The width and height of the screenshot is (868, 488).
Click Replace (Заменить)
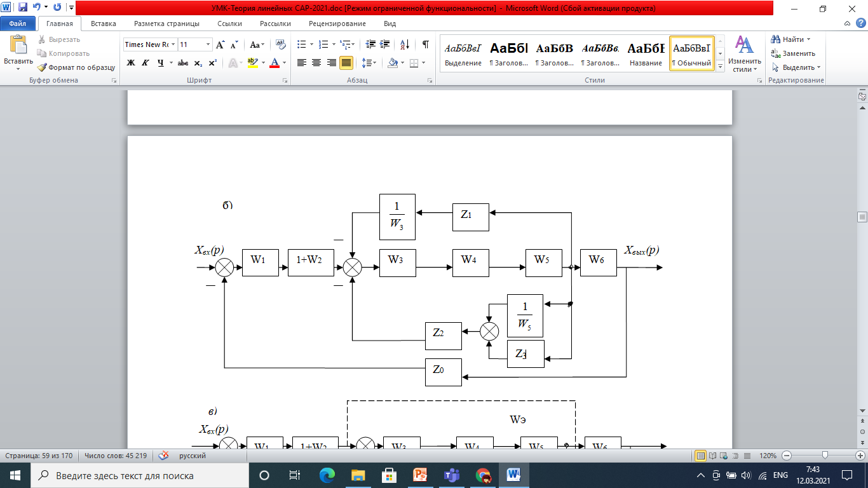[792, 53]
